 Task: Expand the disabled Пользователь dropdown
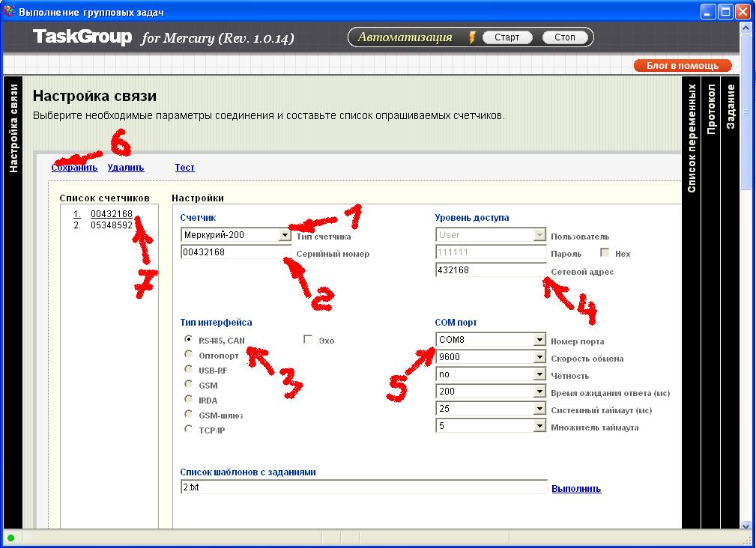click(x=539, y=235)
